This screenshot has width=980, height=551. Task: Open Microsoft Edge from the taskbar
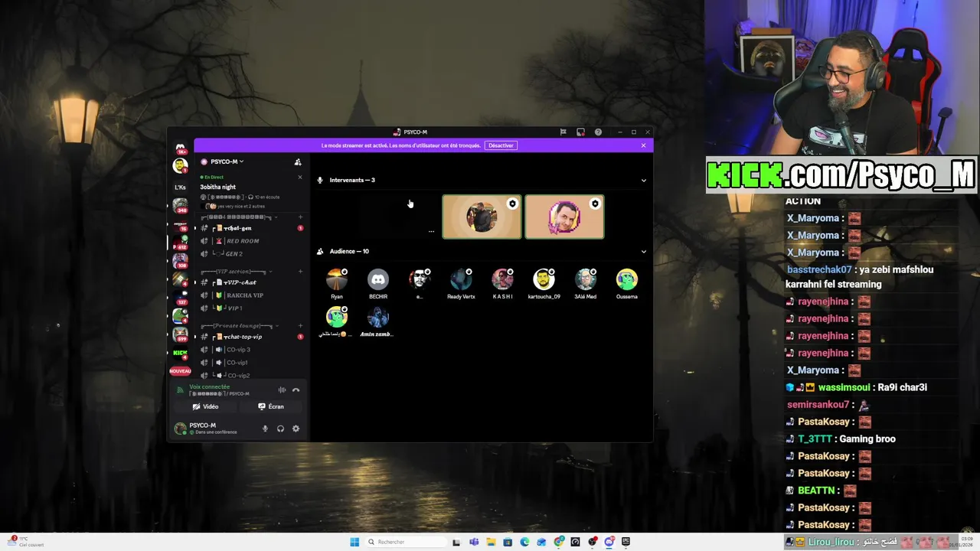point(524,542)
